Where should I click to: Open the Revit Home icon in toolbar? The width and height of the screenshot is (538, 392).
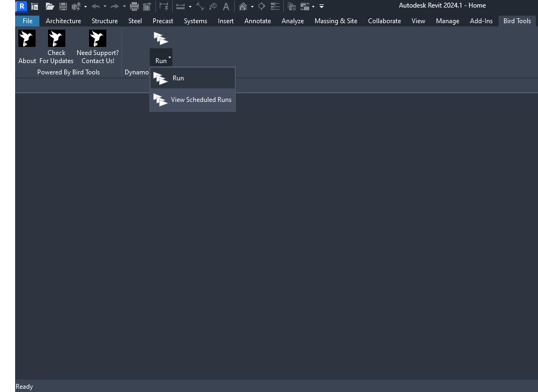point(35,6)
